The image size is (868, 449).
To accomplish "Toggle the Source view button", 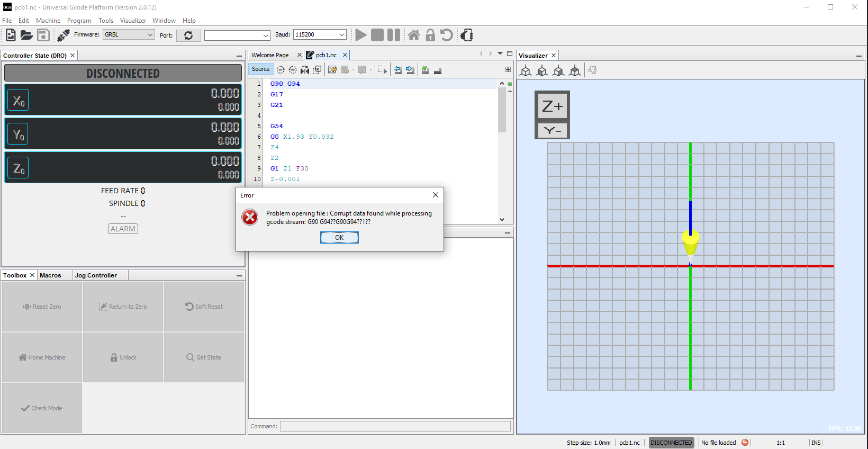I will [x=260, y=69].
